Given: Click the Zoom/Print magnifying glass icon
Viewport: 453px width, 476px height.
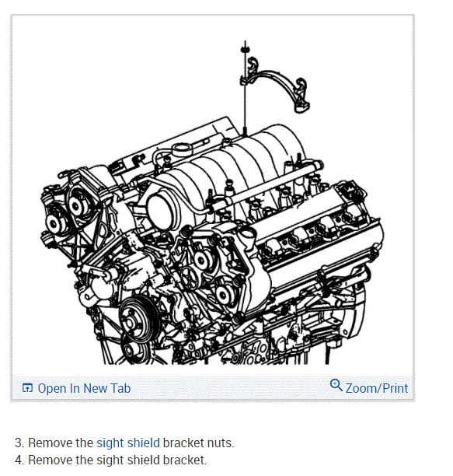Looking at the screenshot, I should point(336,385).
